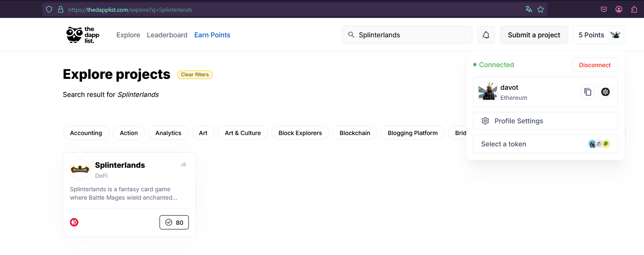Image resolution: width=644 pixels, height=255 pixels.
Task: Click the Explore projects heading
Action: coord(116,74)
